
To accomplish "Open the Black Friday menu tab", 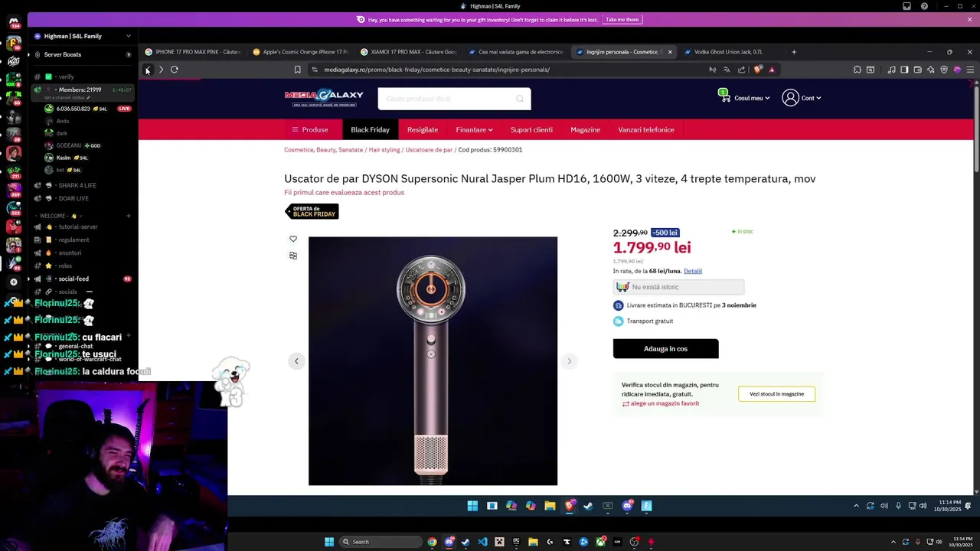I will click(x=370, y=130).
